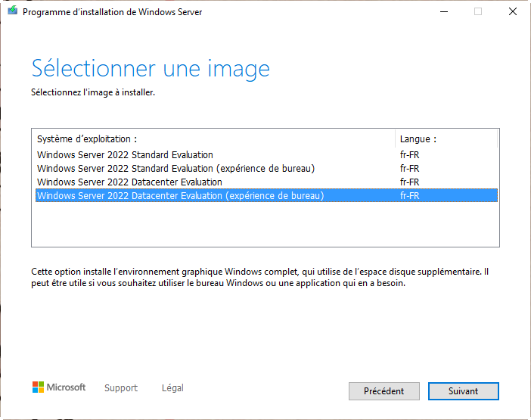Open the Support link
This screenshot has height=420, width=531.
pos(121,388)
